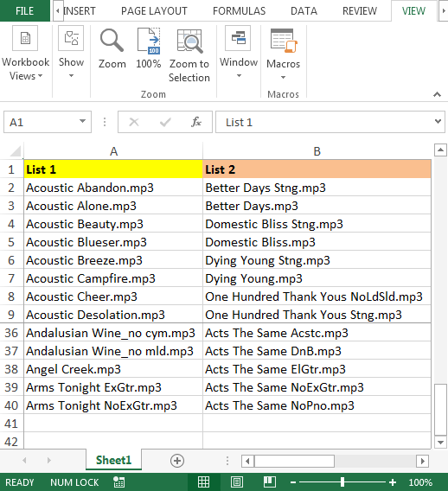Click the Zoom to Selection icon

189,41
